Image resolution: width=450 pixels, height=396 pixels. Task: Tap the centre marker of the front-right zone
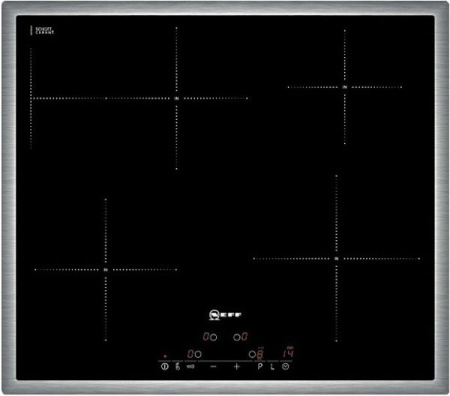(336, 258)
